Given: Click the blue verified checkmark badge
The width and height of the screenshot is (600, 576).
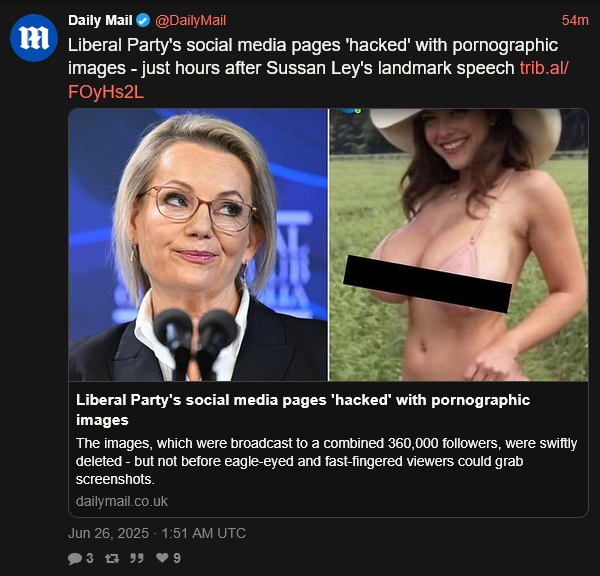Looking at the screenshot, I should pyautogui.click(x=143, y=20).
